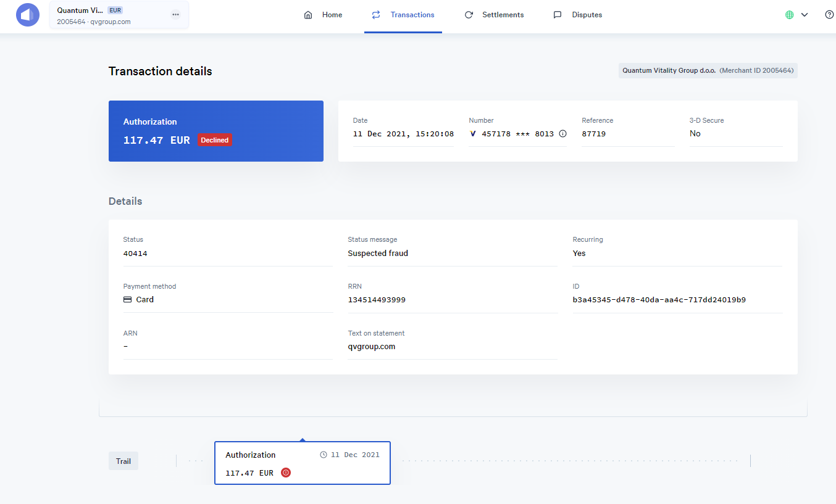Click the Quantum Vitality Group merchant ID badge
The image size is (836, 504).
coord(708,71)
